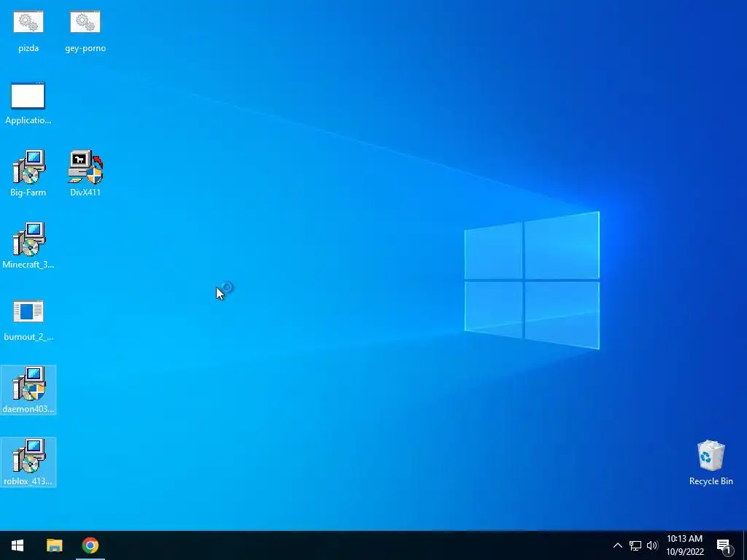The width and height of the screenshot is (747, 560).
Task: Open File Explorer from the taskbar
Action: (x=54, y=545)
